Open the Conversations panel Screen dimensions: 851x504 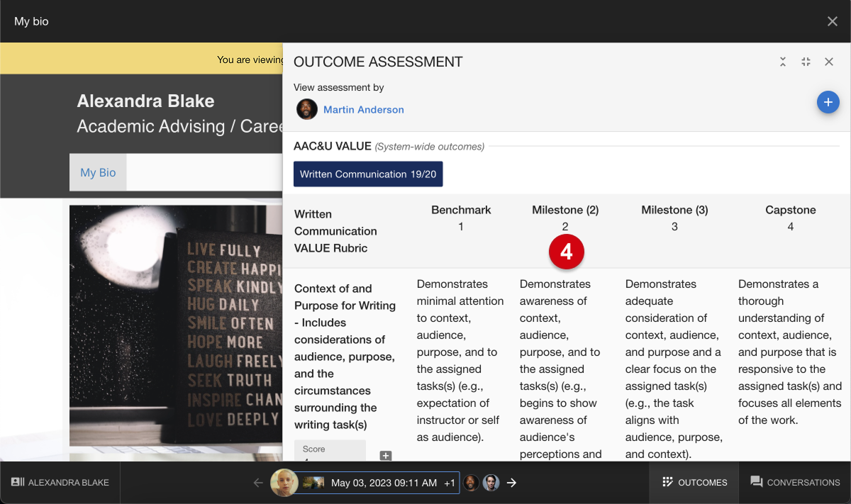tap(795, 483)
